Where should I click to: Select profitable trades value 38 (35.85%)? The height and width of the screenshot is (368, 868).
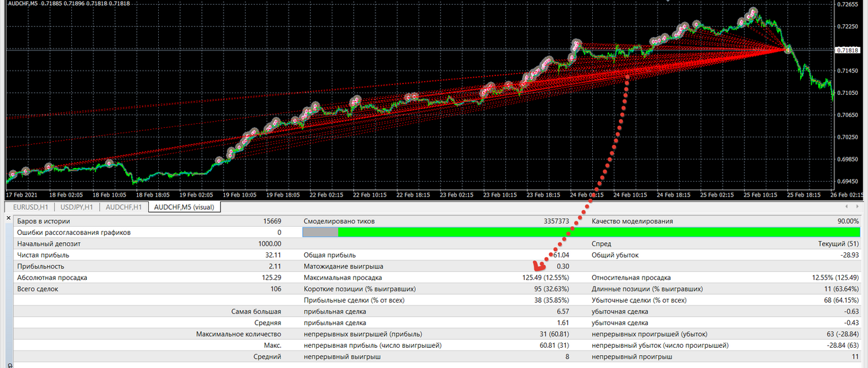tap(552, 301)
